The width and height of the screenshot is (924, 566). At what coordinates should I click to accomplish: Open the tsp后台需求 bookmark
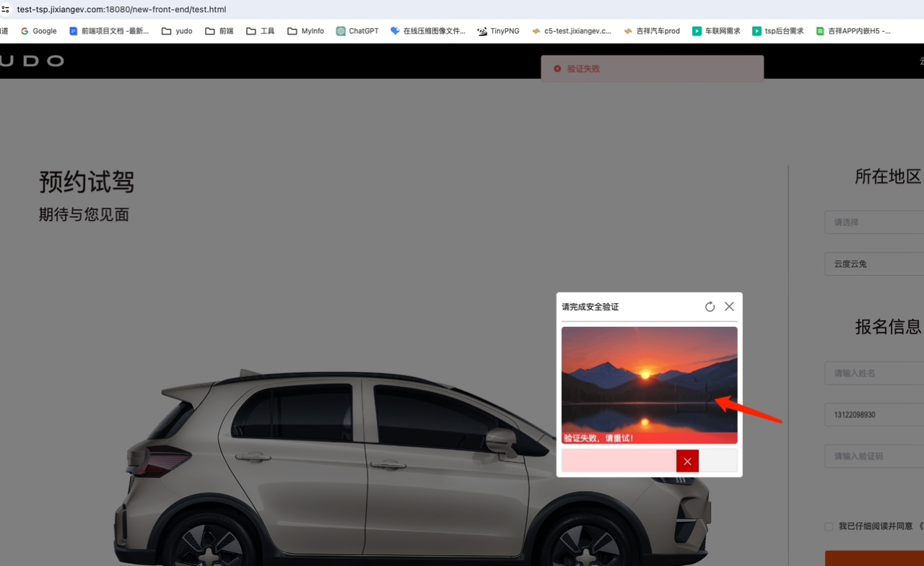pos(777,31)
